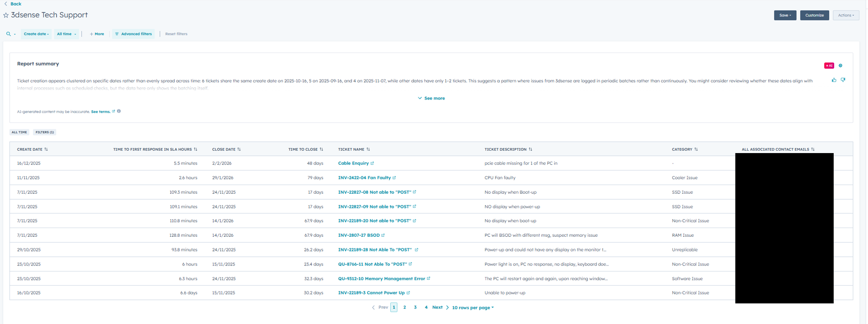The height and width of the screenshot is (324, 868).
Task: Go to page 2 of results
Action: tap(405, 308)
